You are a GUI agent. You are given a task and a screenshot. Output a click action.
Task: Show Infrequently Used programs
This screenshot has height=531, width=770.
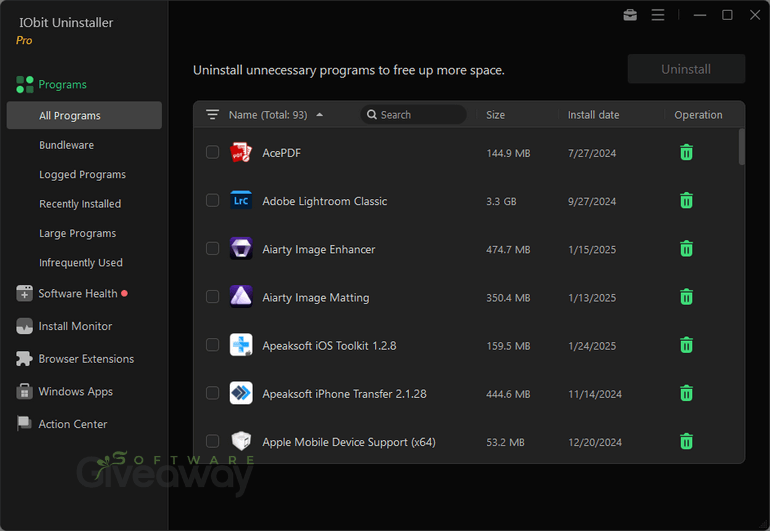point(81,263)
